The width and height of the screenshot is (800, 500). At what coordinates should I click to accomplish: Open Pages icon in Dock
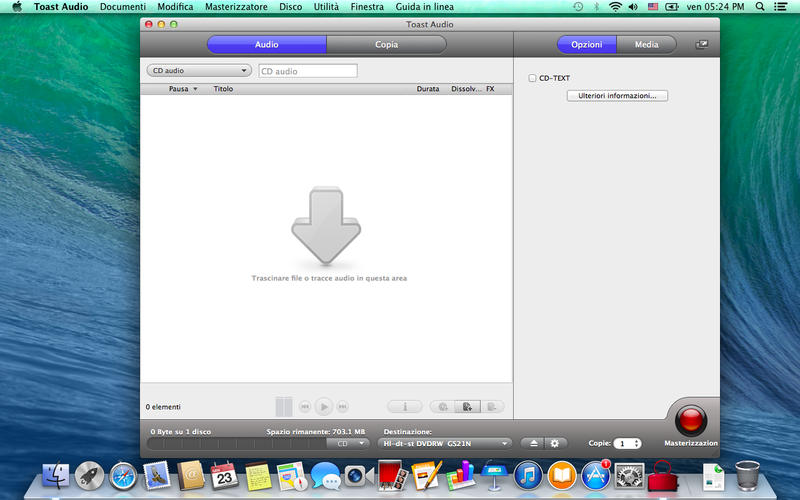427,475
